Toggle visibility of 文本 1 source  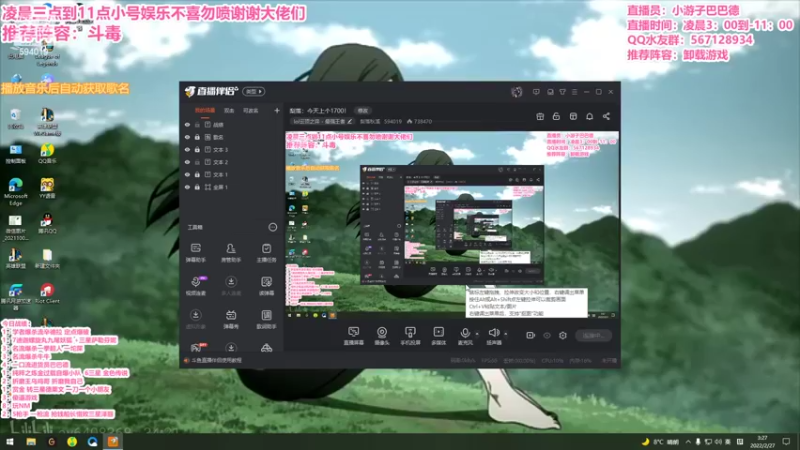(x=187, y=174)
